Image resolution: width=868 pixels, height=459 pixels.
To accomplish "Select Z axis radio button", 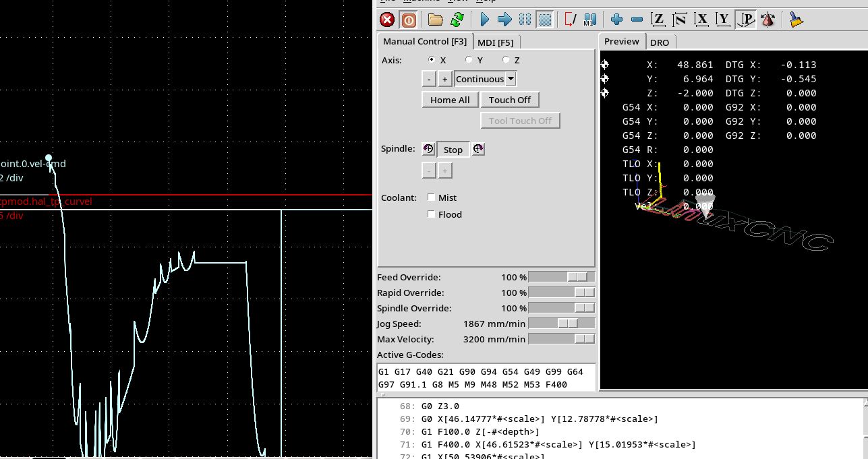I will 506,60.
